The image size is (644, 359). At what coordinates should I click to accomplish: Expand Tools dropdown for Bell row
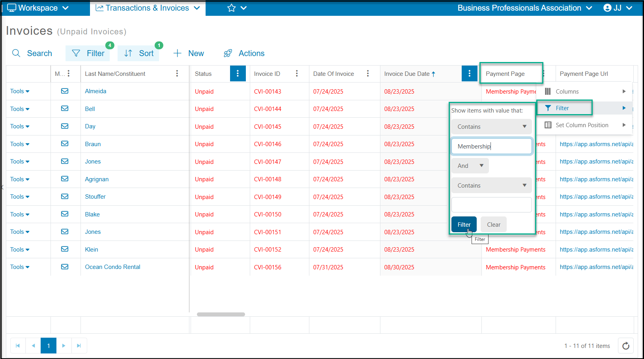(20, 109)
